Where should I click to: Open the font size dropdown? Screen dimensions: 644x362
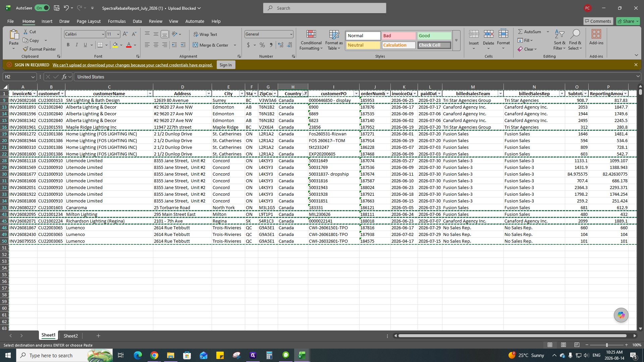coord(118,34)
